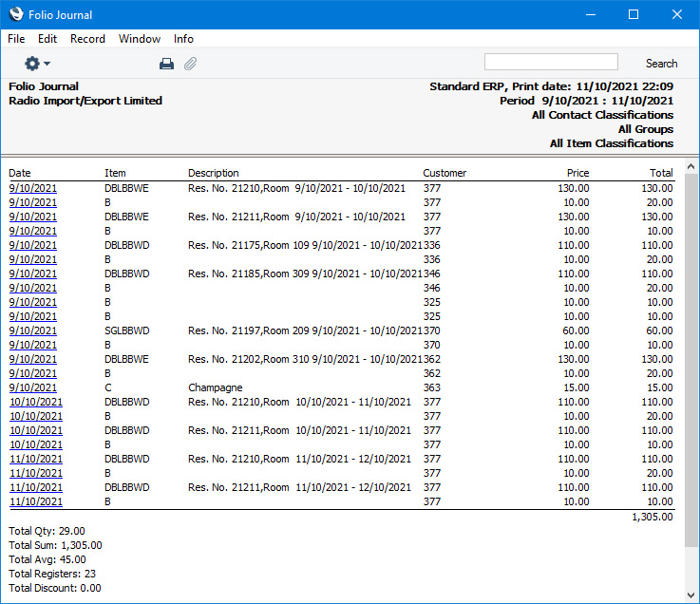Image resolution: width=700 pixels, height=604 pixels.
Task: Click Total Avg: 45.00 summary line
Action: coord(47,559)
